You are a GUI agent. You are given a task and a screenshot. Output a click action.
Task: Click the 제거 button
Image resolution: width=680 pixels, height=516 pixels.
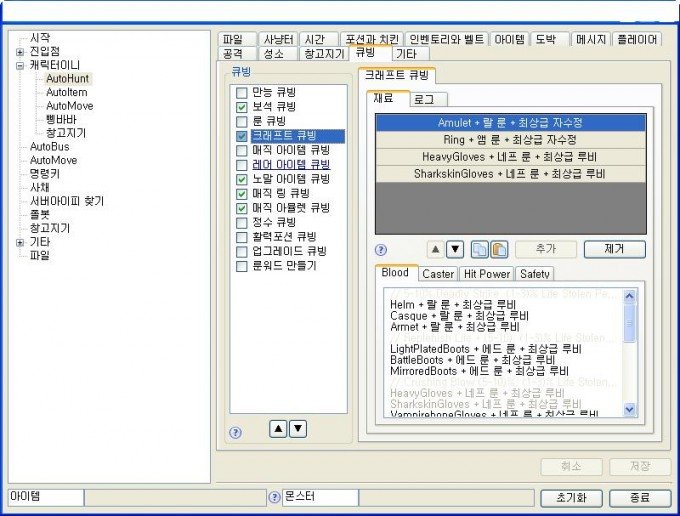614,249
